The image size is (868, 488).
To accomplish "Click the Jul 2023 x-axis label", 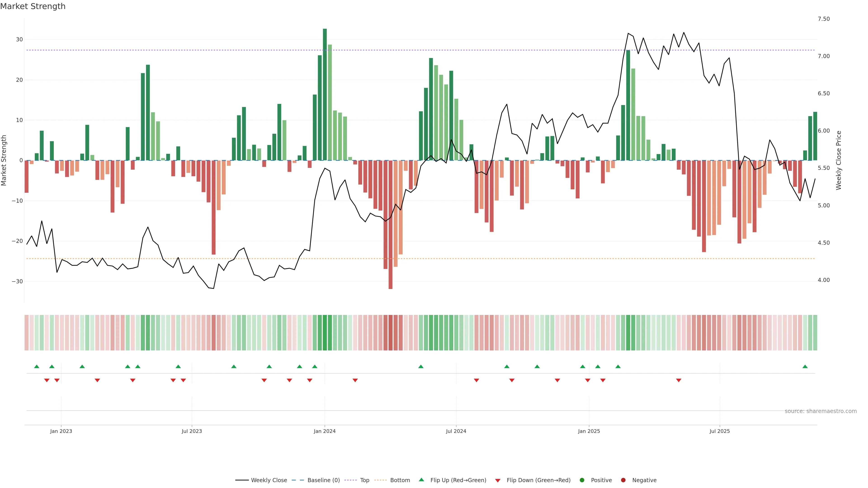I will 192,431.
